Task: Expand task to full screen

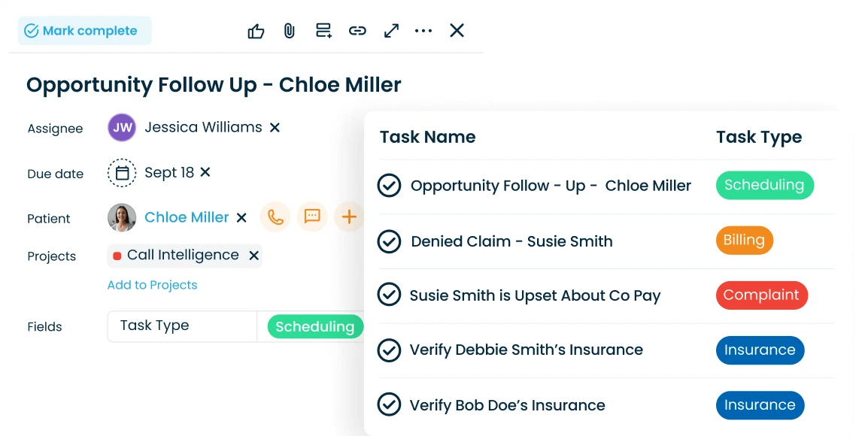Action: click(x=391, y=32)
